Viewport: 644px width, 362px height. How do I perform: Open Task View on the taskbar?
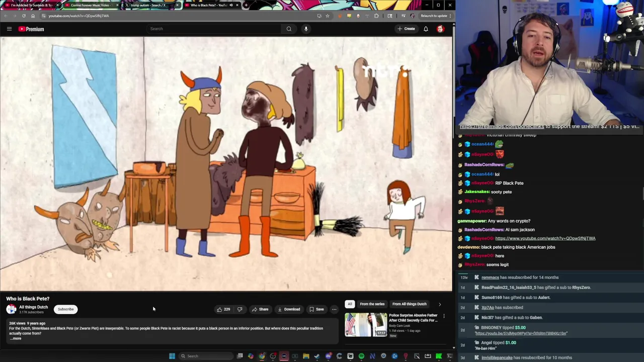point(240,356)
